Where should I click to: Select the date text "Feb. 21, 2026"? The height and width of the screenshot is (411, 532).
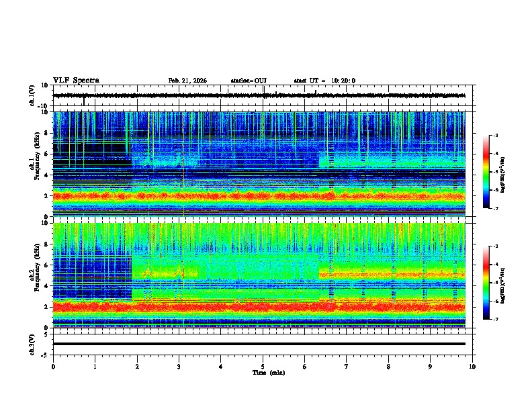187,81
